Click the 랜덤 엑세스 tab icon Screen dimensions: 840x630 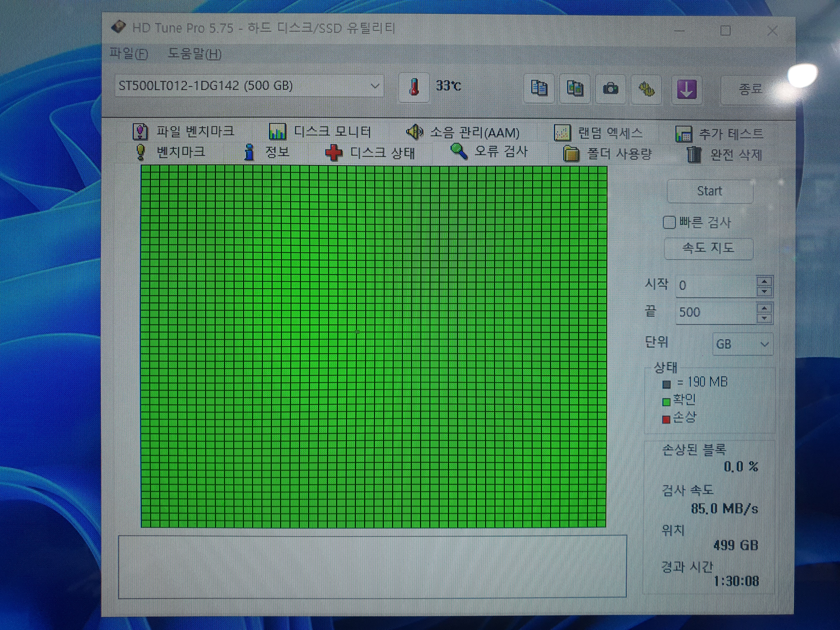point(562,133)
